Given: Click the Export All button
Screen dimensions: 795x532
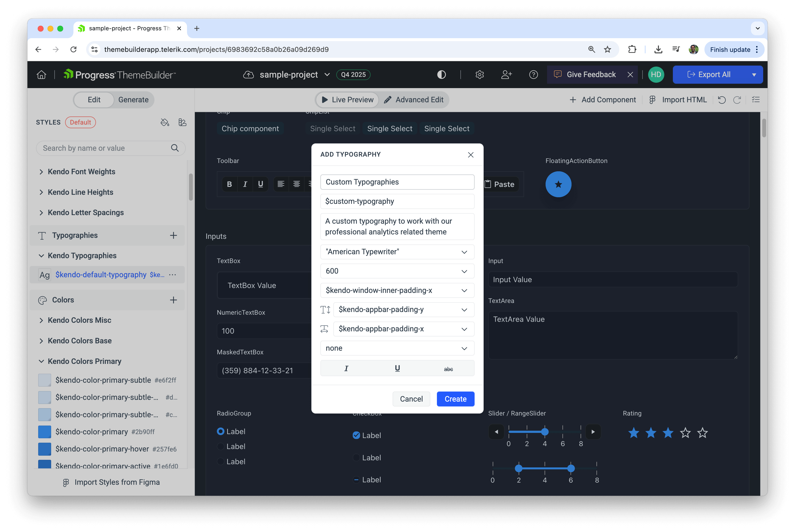Looking at the screenshot, I should coord(709,75).
